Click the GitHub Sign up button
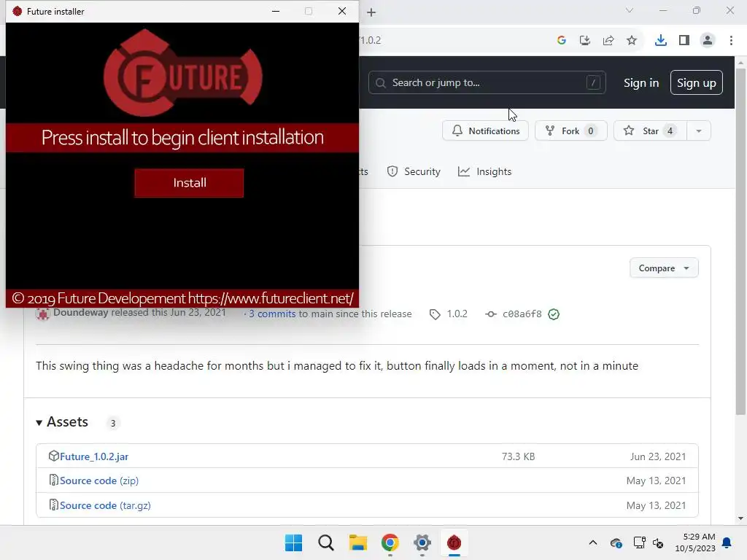 point(697,83)
